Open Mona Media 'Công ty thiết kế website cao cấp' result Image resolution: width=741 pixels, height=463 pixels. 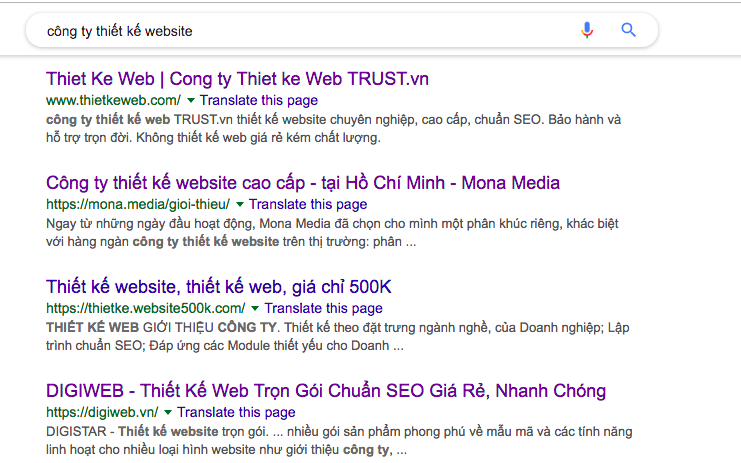(x=303, y=183)
